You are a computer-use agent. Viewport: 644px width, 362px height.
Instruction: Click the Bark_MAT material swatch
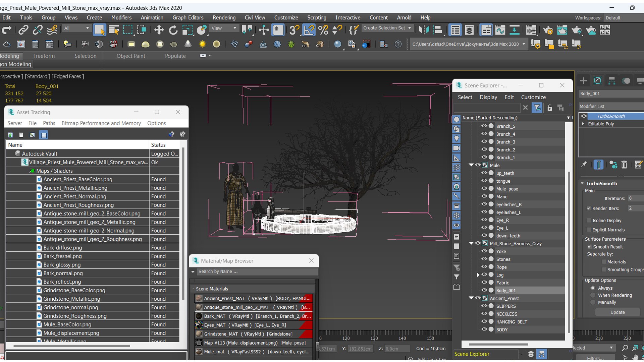point(199,316)
